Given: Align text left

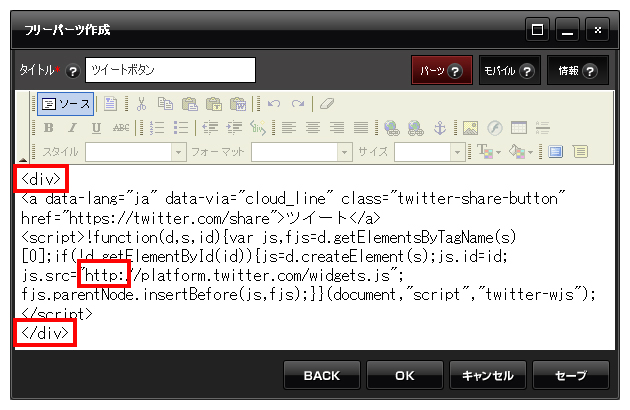Looking at the screenshot, I should click(288, 128).
